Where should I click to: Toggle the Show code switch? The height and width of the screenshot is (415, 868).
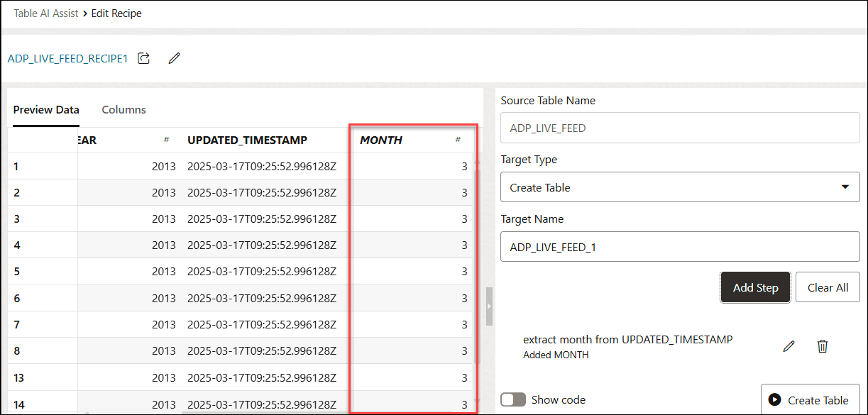pos(513,399)
